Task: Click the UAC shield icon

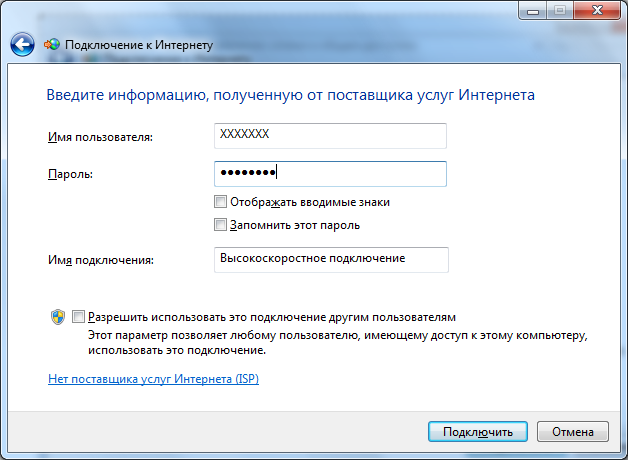Action: [x=58, y=317]
